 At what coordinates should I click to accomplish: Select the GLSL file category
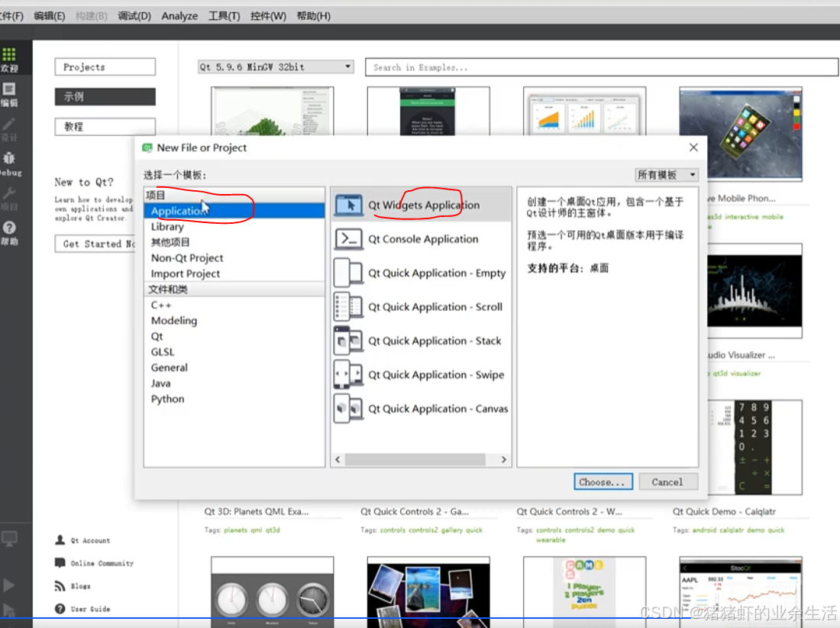pyautogui.click(x=234, y=351)
